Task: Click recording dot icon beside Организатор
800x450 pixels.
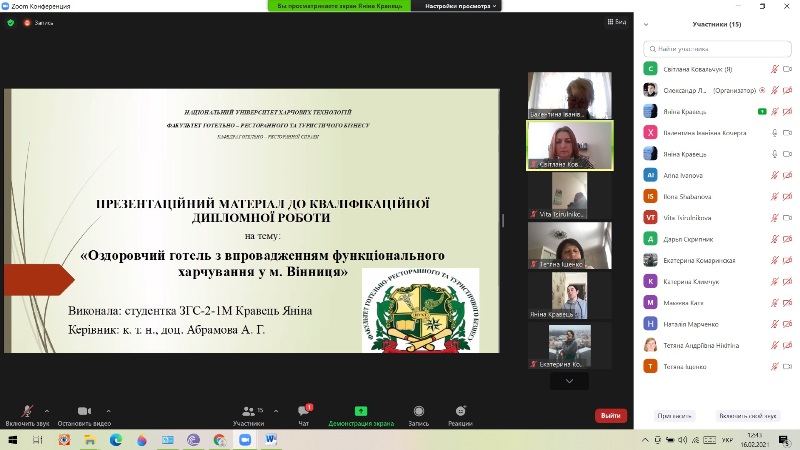Action: tap(762, 90)
